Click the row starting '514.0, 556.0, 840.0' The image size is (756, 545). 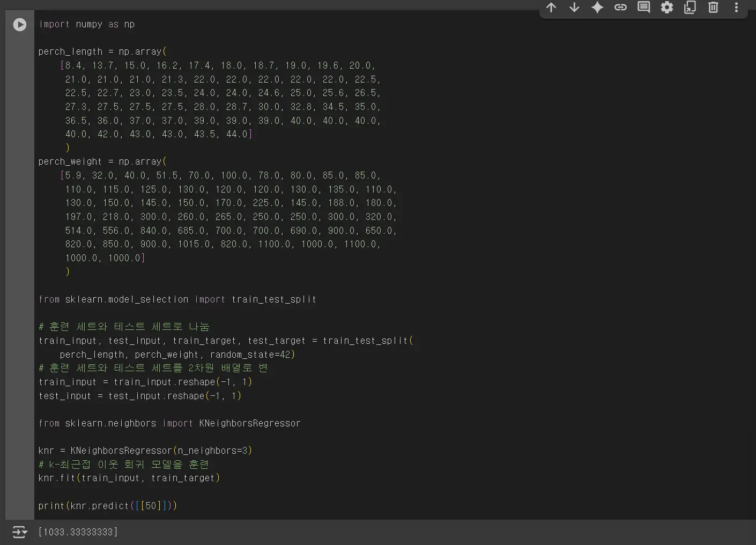(x=231, y=231)
